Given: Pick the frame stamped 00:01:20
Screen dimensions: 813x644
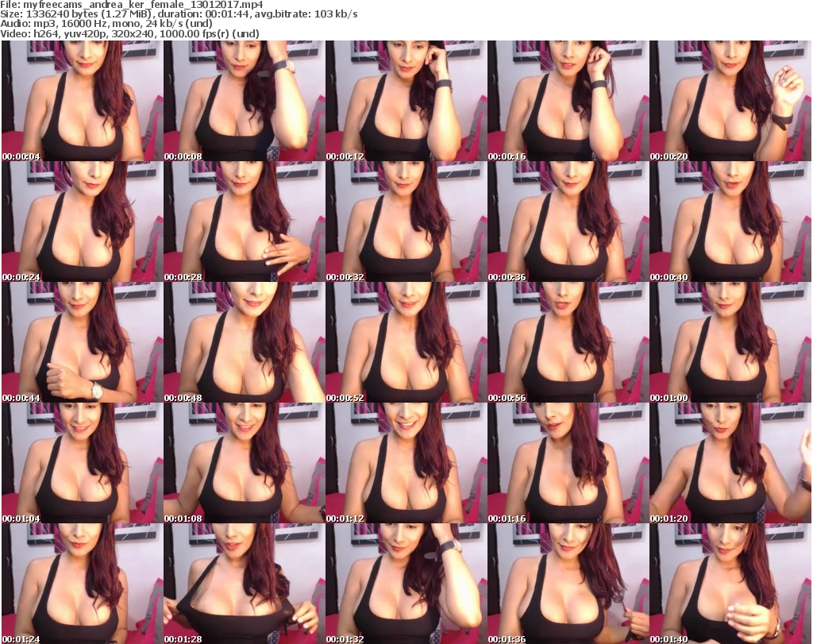Looking at the screenshot, I should (x=730, y=463).
